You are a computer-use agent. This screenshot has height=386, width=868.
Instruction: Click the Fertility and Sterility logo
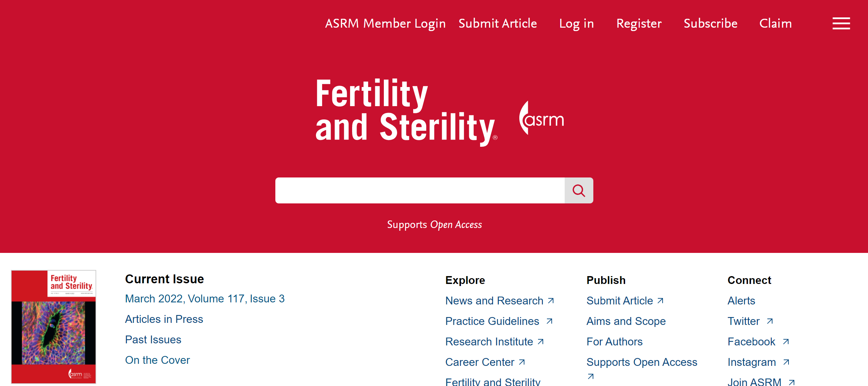click(x=406, y=111)
